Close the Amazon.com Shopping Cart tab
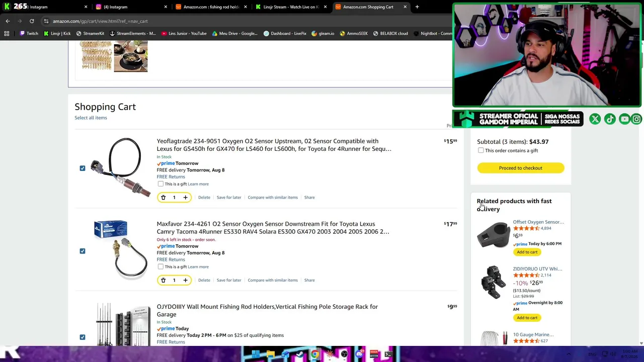Screen dimensions: 644x362 (405, 7)
